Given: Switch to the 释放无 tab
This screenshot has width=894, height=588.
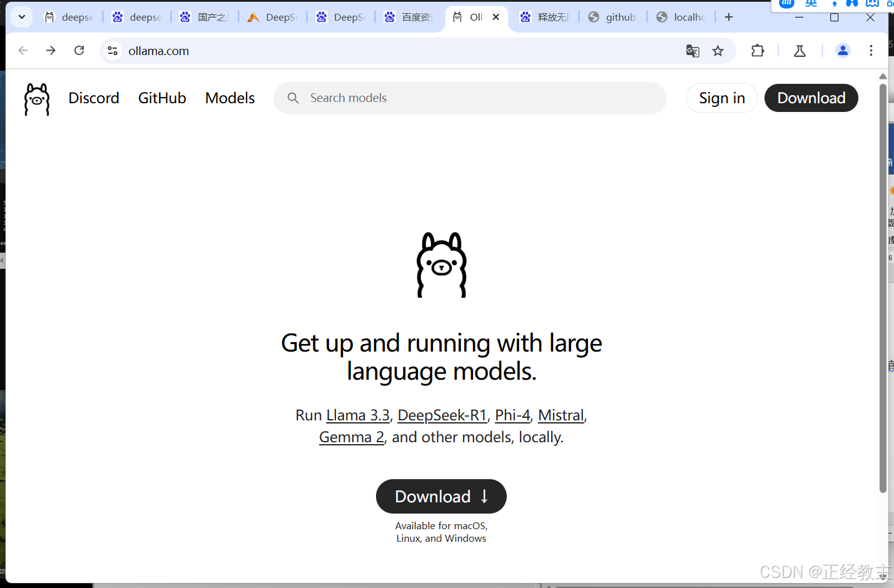Looking at the screenshot, I should coord(545,17).
